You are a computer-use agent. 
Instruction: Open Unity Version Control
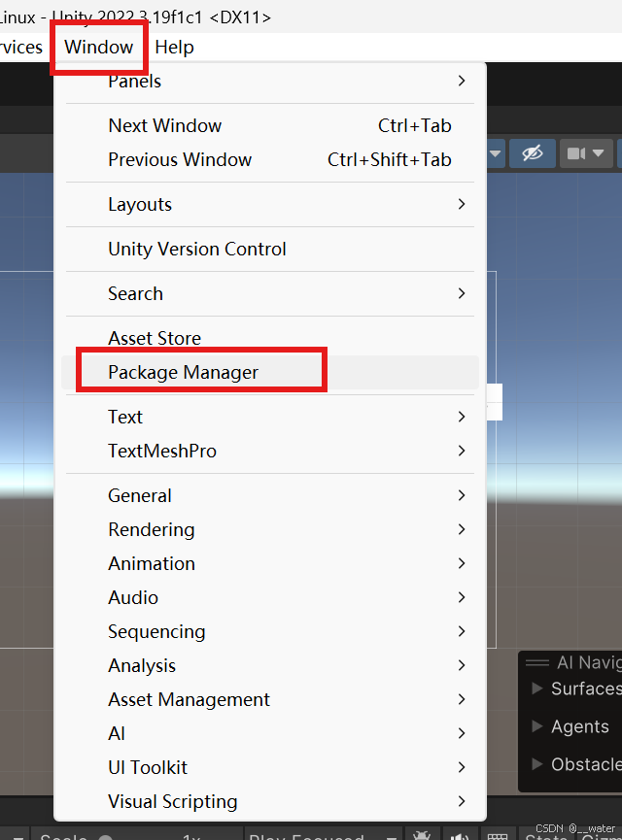pyautogui.click(x=270, y=250)
